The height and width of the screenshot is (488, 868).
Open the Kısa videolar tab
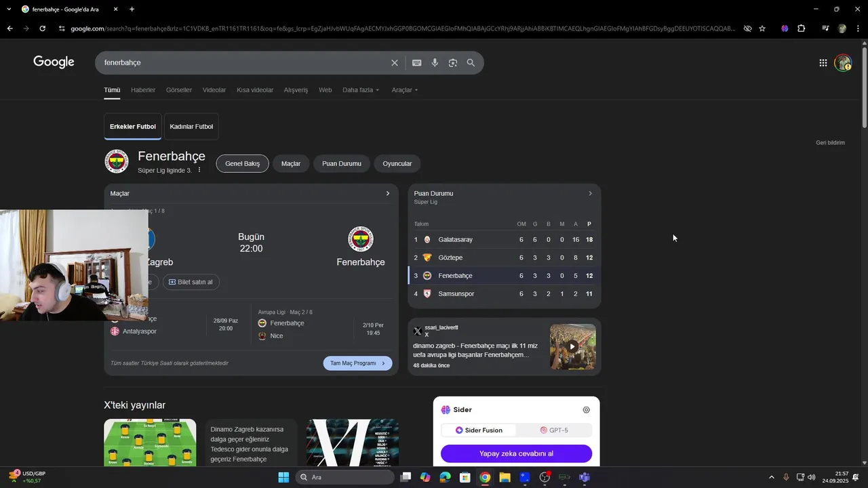(255, 90)
